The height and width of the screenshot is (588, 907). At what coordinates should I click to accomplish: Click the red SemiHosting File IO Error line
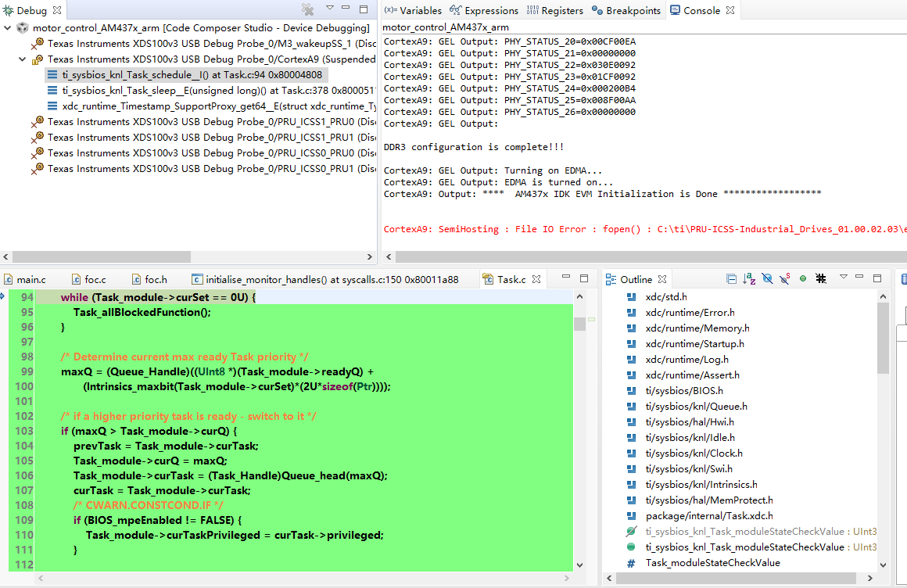tap(645, 229)
